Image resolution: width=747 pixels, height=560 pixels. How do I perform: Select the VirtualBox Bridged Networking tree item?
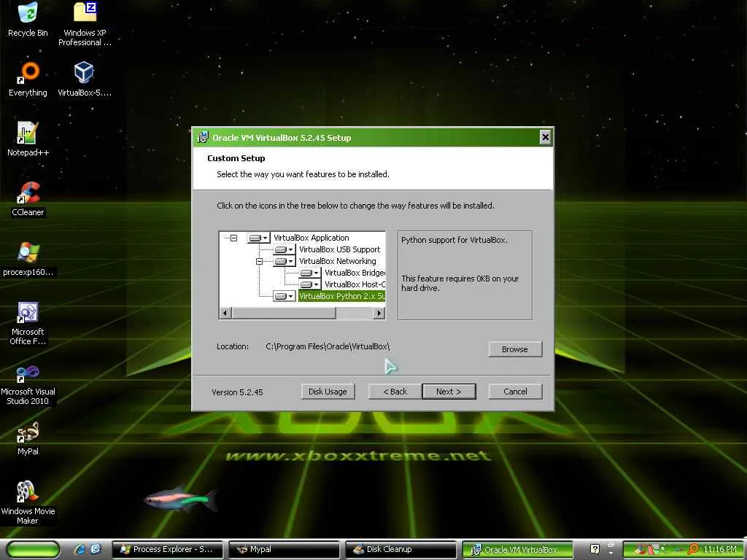355,273
